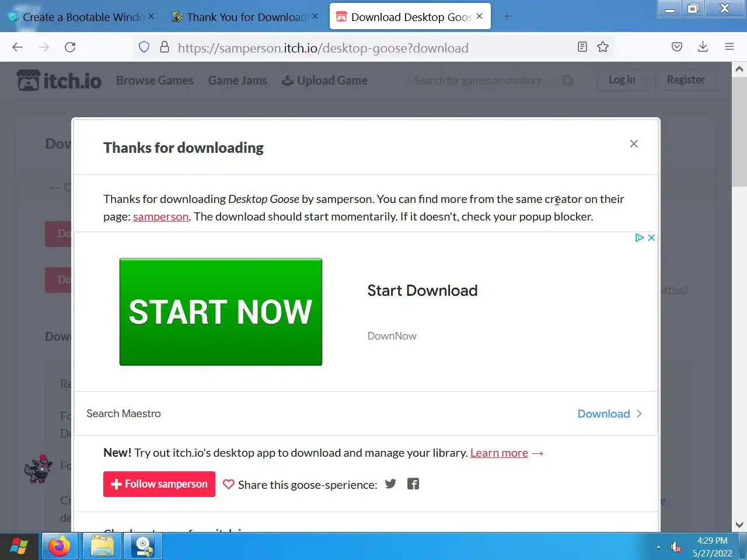
Task: Click the muted volume tray icon
Action: click(676, 547)
